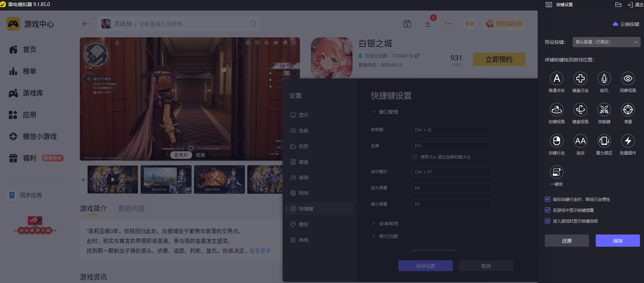Viewport: 644px width, 283px height.
Task: Select the 右键视角 mouse view icon
Action: tap(556, 110)
